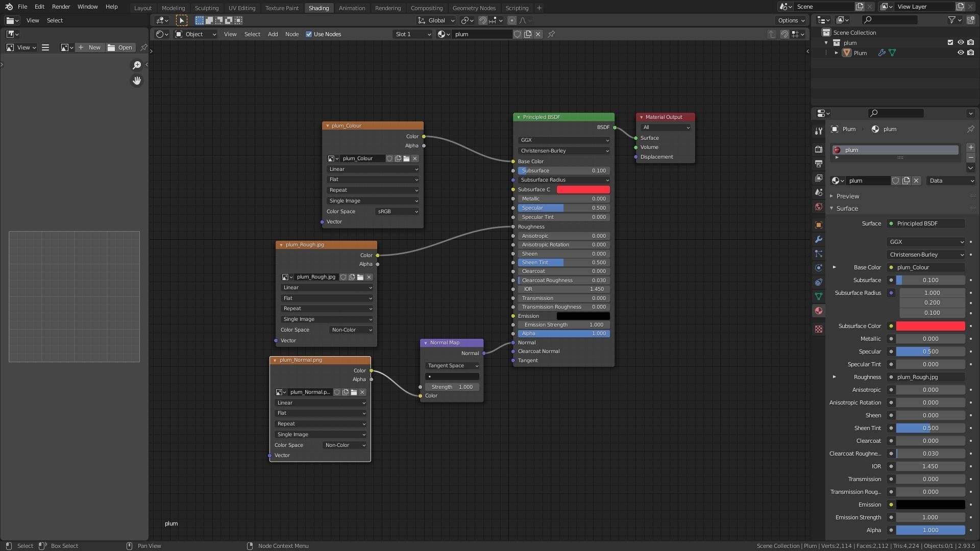This screenshot has height=551, width=980.
Task: Select the pan hand tool in image editor
Action: tap(137, 81)
